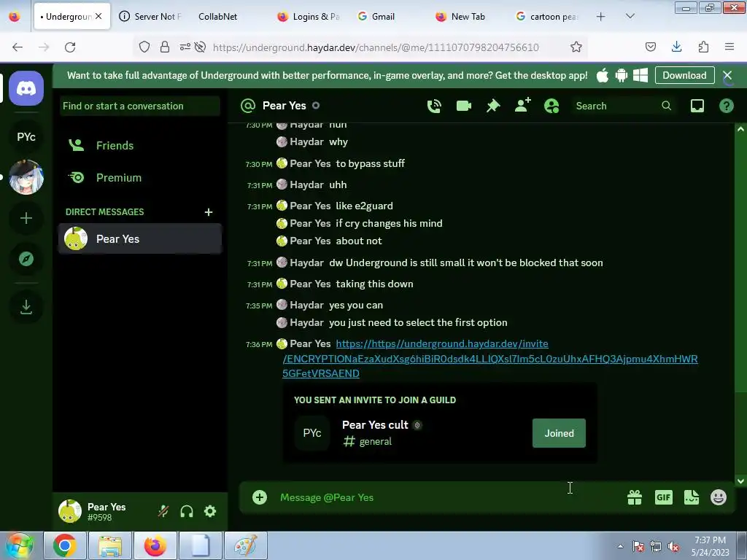Go back to previous page
Image resolution: width=747 pixels, height=560 pixels.
[18, 47]
